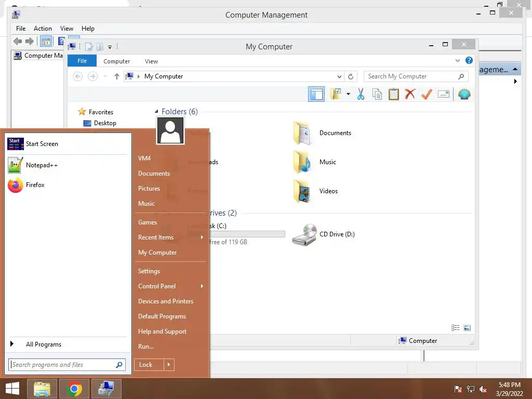The width and height of the screenshot is (532, 399).
Task: Click Computer Management forward arrow toolbar icon
Action: click(x=30, y=42)
